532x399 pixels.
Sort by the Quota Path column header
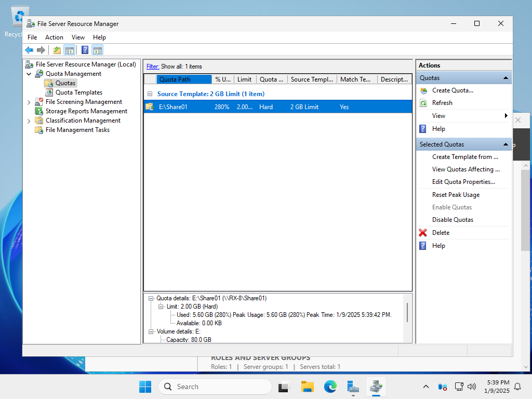coord(184,79)
